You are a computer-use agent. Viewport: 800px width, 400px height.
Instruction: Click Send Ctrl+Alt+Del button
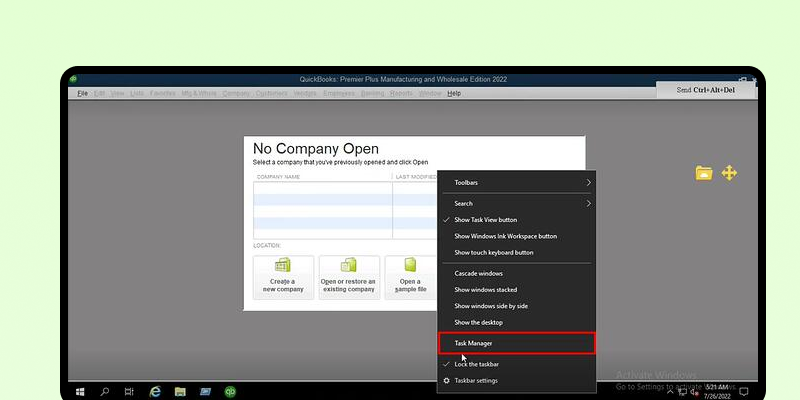pos(706,90)
